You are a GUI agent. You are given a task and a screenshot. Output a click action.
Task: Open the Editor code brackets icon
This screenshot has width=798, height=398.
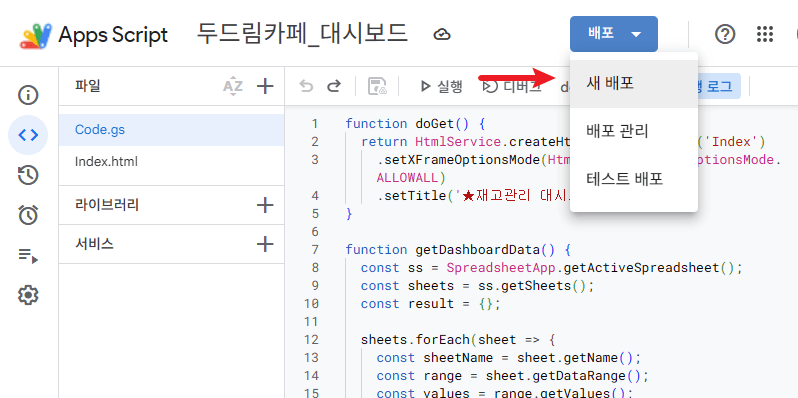coord(28,135)
